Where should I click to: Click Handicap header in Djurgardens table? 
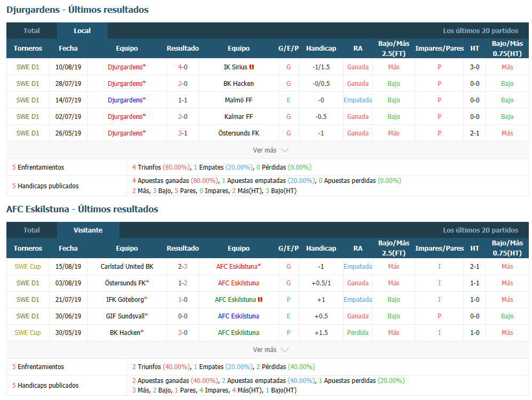(321, 48)
